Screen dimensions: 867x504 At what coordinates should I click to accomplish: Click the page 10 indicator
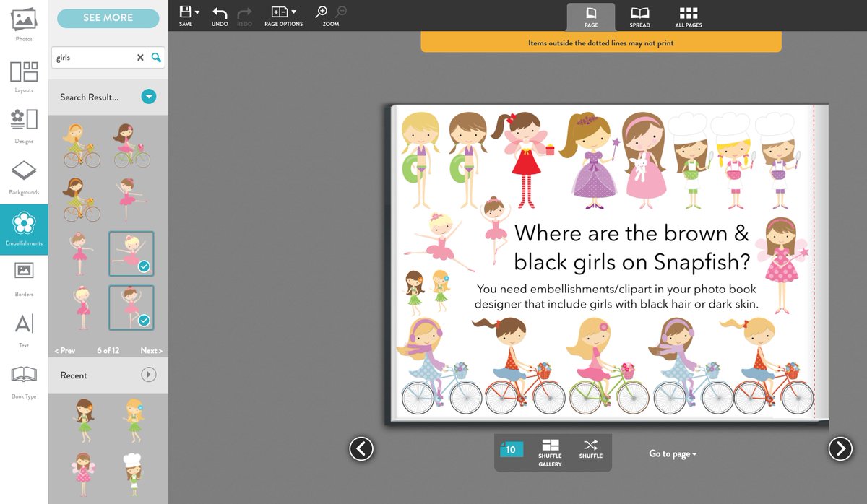[511, 449]
